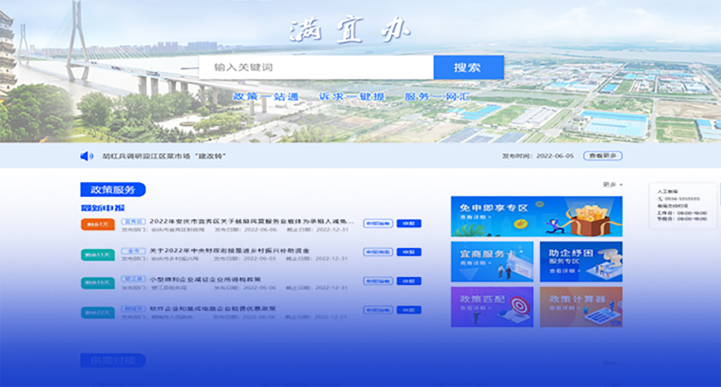Image resolution: width=721 pixels, height=387 pixels.
Task: Open the 诉求一键提 tab
Action: pyautogui.click(x=352, y=97)
